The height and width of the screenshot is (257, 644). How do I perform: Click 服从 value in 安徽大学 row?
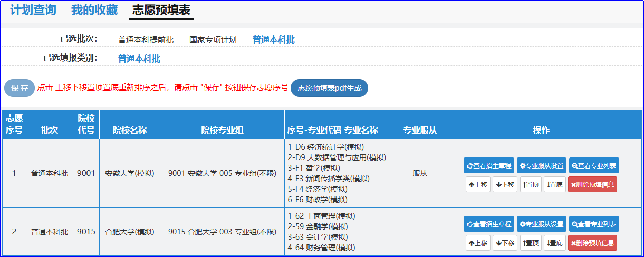coord(420,173)
